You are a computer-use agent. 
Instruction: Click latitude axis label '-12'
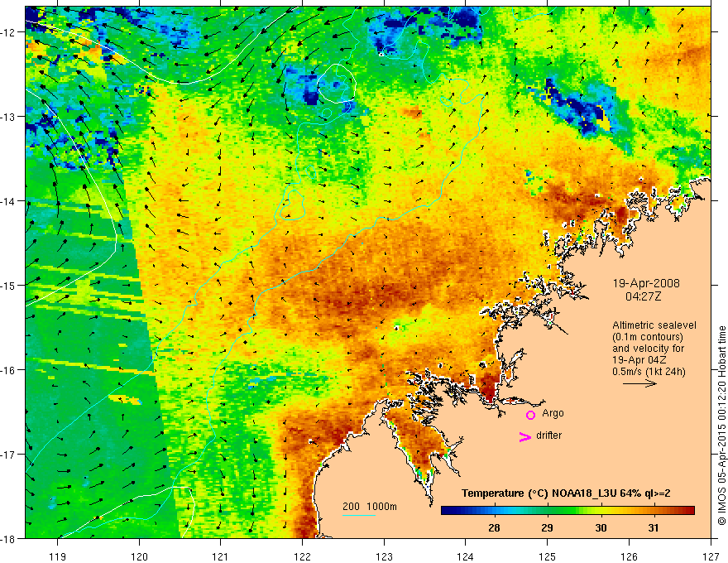coord(8,32)
